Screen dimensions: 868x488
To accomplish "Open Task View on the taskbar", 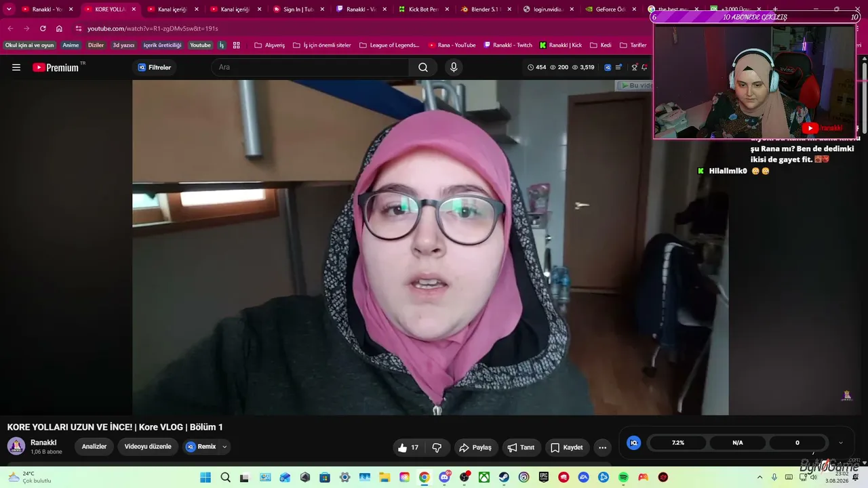I will coord(245,477).
